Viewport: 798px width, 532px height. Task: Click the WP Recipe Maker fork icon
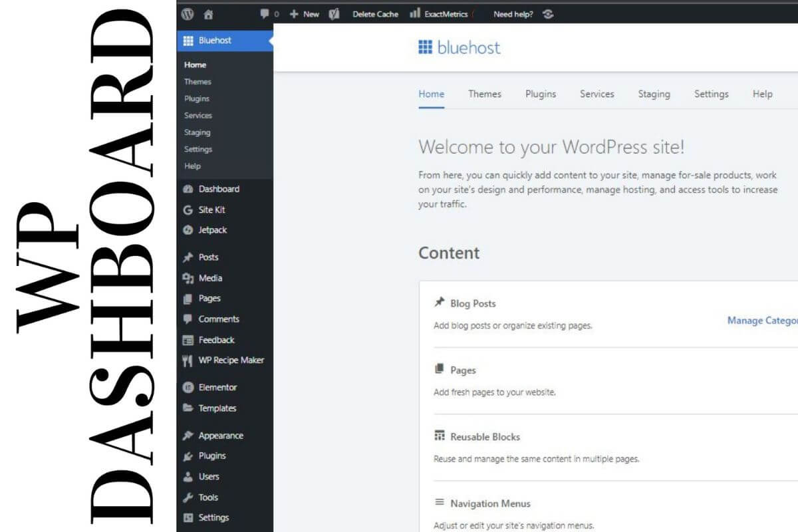click(x=188, y=360)
